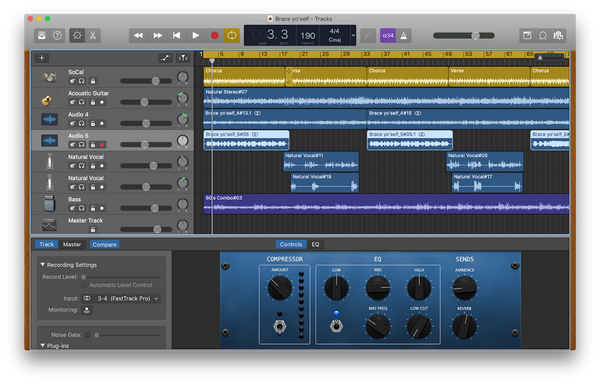The height and width of the screenshot is (385, 600).
Task: Toggle the Smart Controls dial button
Action: click(x=77, y=36)
